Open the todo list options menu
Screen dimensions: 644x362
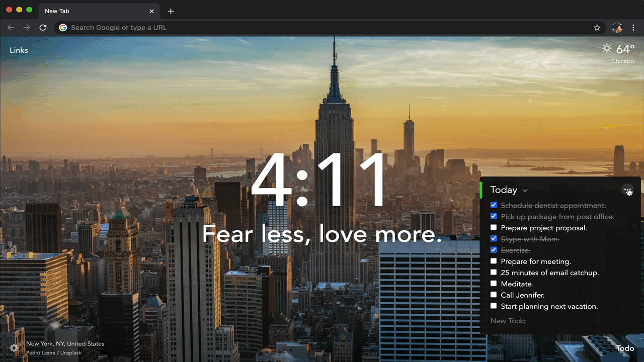[627, 190]
